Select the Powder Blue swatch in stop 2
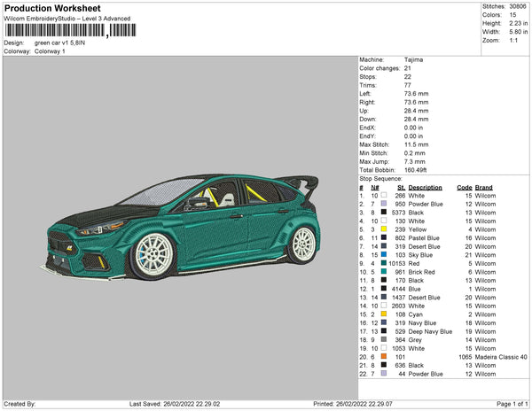Viewport: 532px width, 411px height. coord(383,204)
